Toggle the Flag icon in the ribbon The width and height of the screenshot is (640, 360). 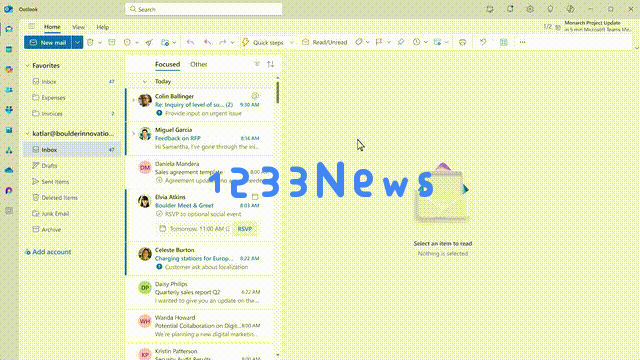point(379,42)
